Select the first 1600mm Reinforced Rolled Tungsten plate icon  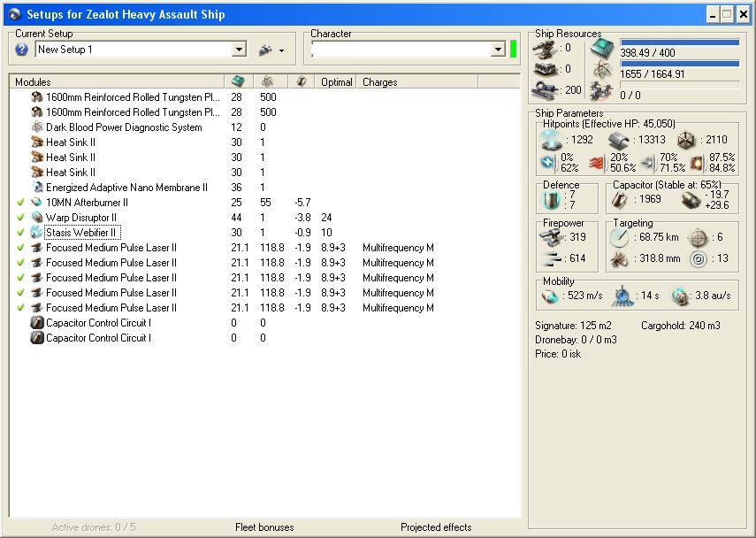[36, 97]
